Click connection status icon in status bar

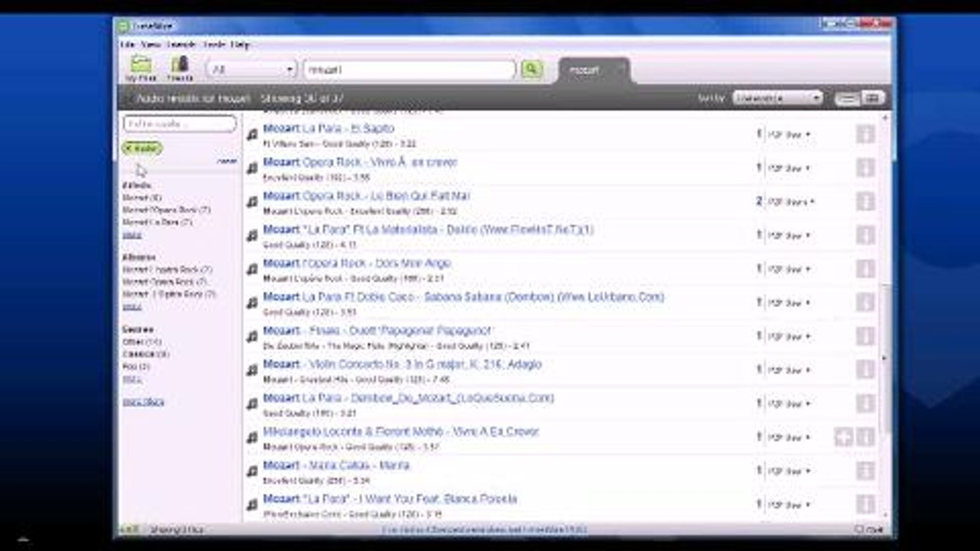[129, 530]
